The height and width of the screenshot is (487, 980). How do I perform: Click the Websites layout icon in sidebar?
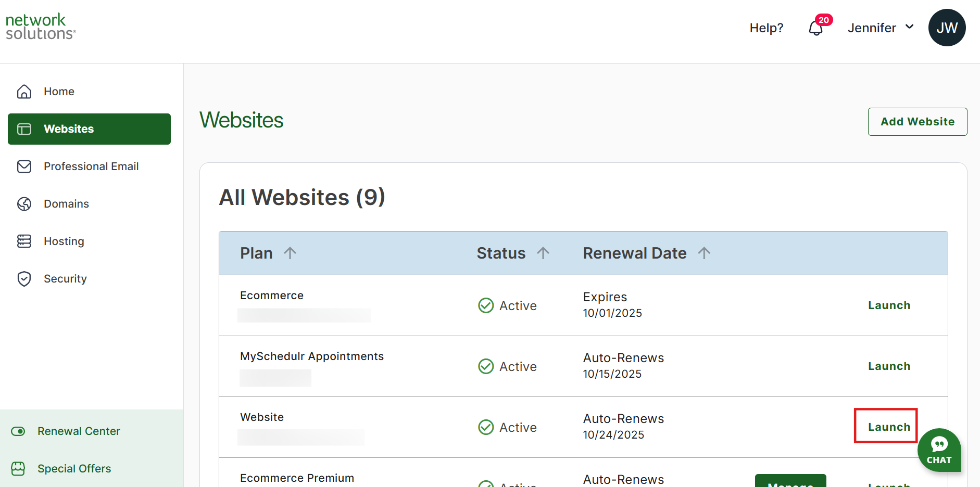[x=24, y=129]
